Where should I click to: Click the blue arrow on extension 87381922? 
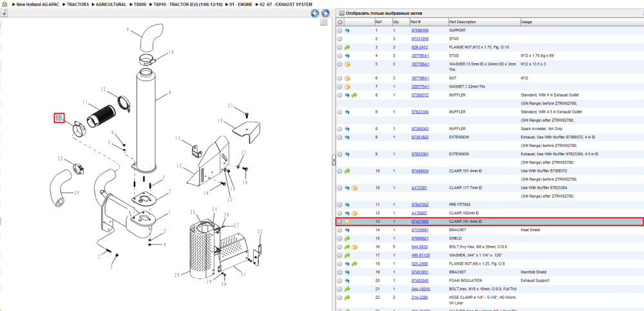[347, 137]
